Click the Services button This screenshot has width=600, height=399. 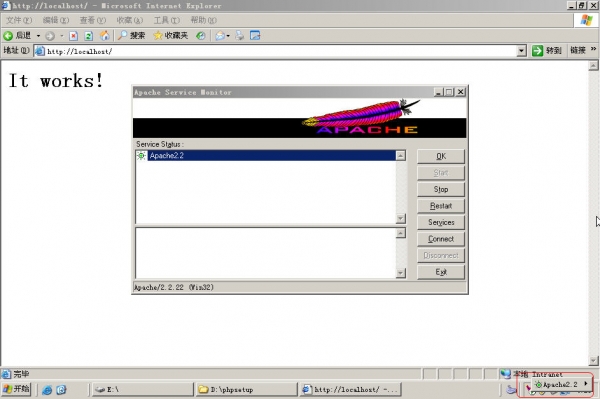441,222
